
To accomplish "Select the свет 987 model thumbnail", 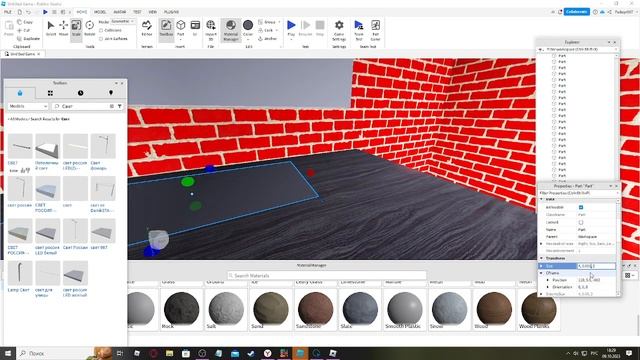I will pyautogui.click(x=103, y=231).
